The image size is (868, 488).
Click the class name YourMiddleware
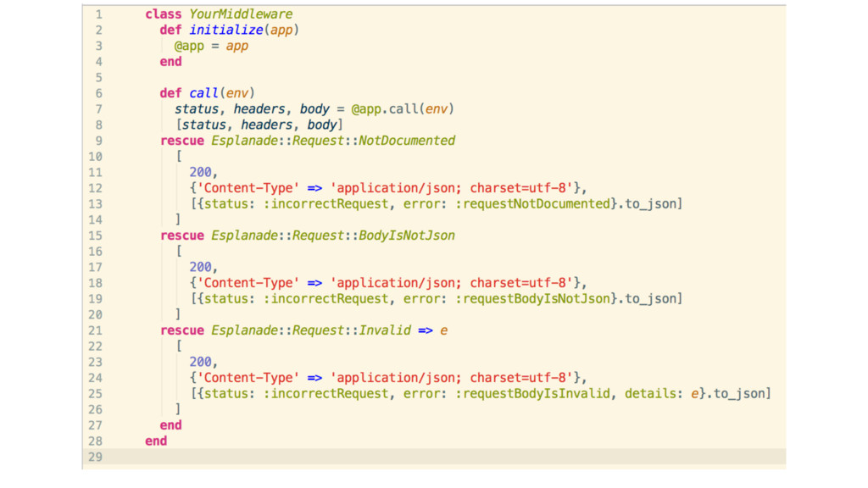click(x=241, y=14)
